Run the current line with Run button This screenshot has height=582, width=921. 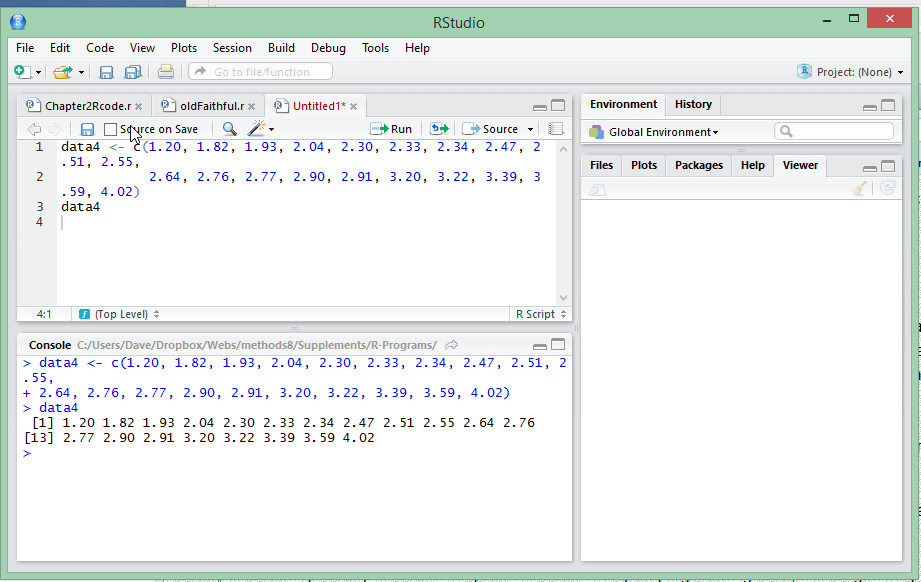click(391, 129)
